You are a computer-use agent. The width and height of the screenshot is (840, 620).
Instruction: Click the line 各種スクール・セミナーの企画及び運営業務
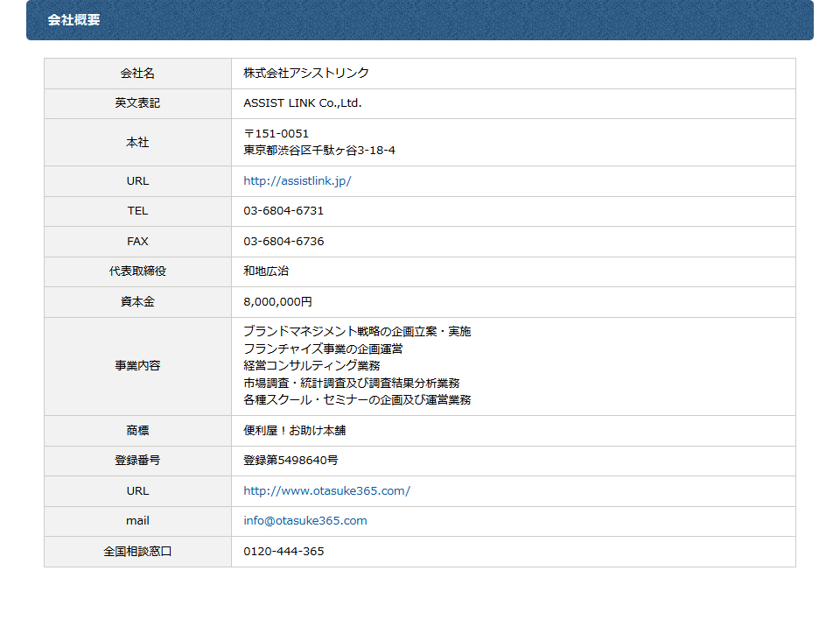[357, 400]
